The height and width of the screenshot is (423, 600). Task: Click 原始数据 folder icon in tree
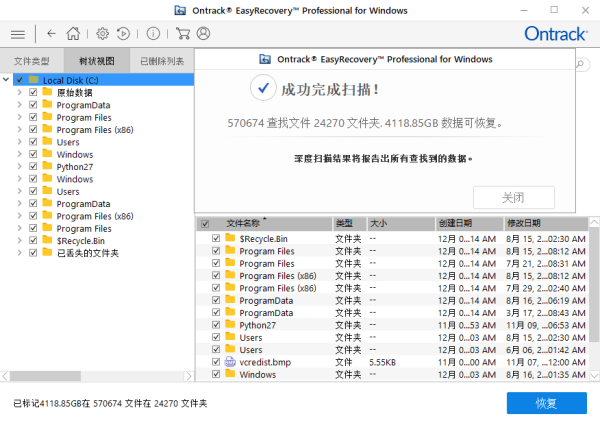[47, 92]
